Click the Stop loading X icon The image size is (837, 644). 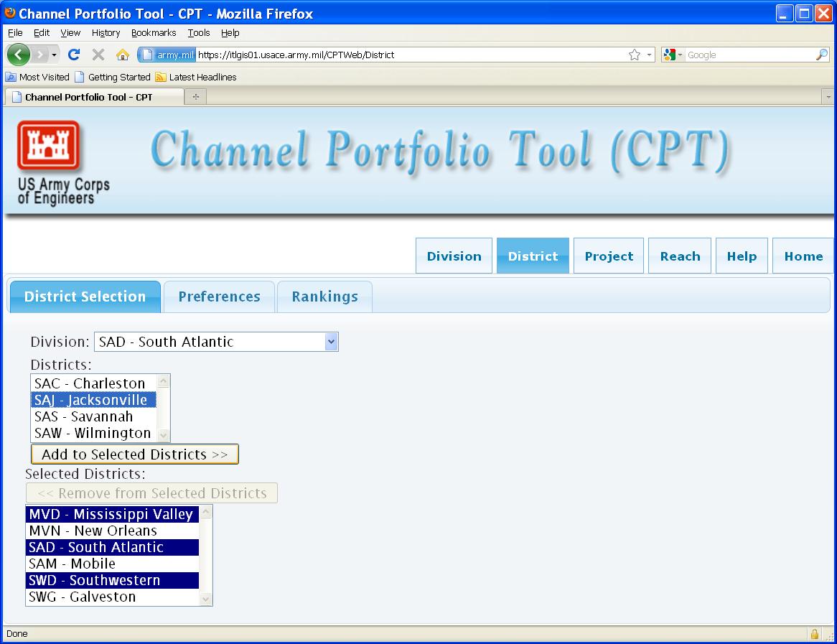(98, 55)
